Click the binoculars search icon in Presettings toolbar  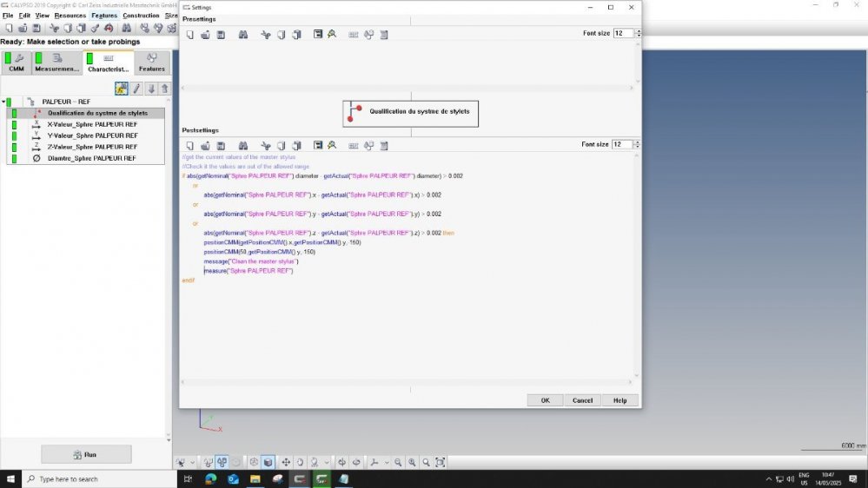[243, 35]
